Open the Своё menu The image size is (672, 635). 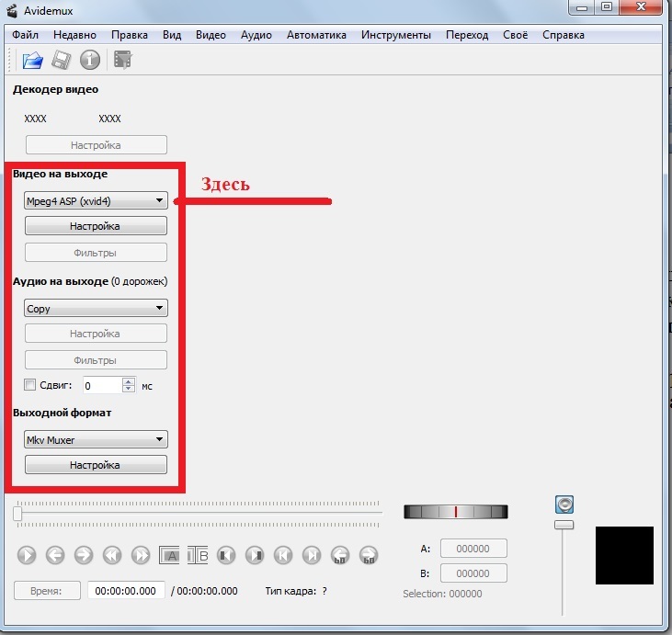coord(515,35)
